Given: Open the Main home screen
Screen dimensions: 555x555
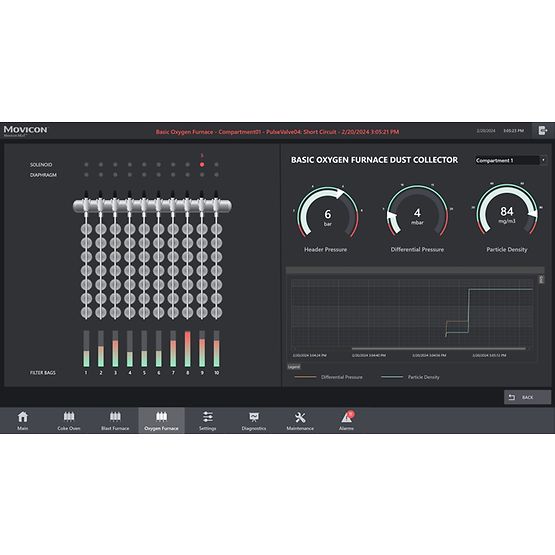Looking at the screenshot, I should (23, 420).
